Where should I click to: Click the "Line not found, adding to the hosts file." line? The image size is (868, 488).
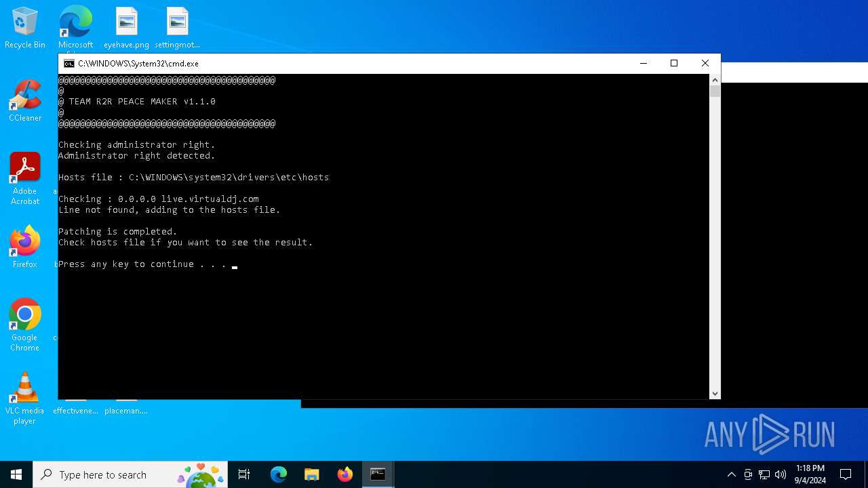click(x=170, y=210)
